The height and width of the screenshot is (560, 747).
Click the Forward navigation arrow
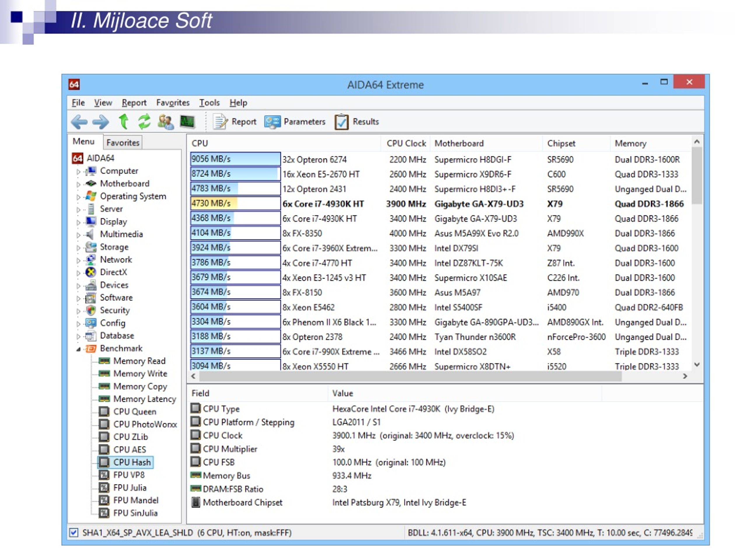coord(101,122)
